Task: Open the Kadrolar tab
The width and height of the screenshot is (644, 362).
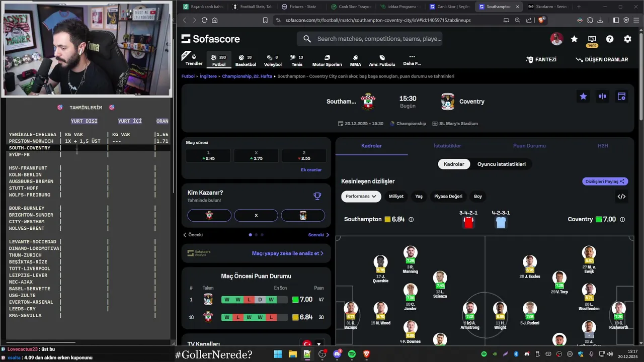Action: (371, 146)
